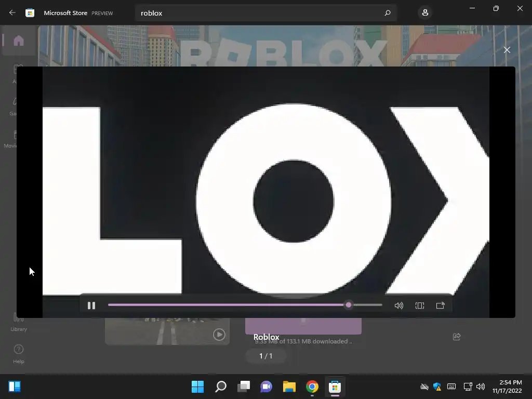The image size is (532, 399).
Task: Go back to the previous Store page
Action: (12, 13)
